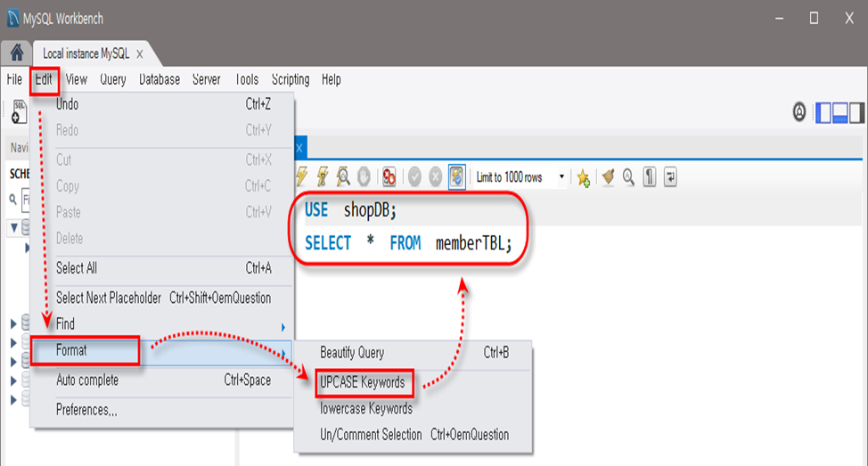Toggle the bottom output panel icon
Viewport: 868px width, 466px height.
click(x=839, y=112)
